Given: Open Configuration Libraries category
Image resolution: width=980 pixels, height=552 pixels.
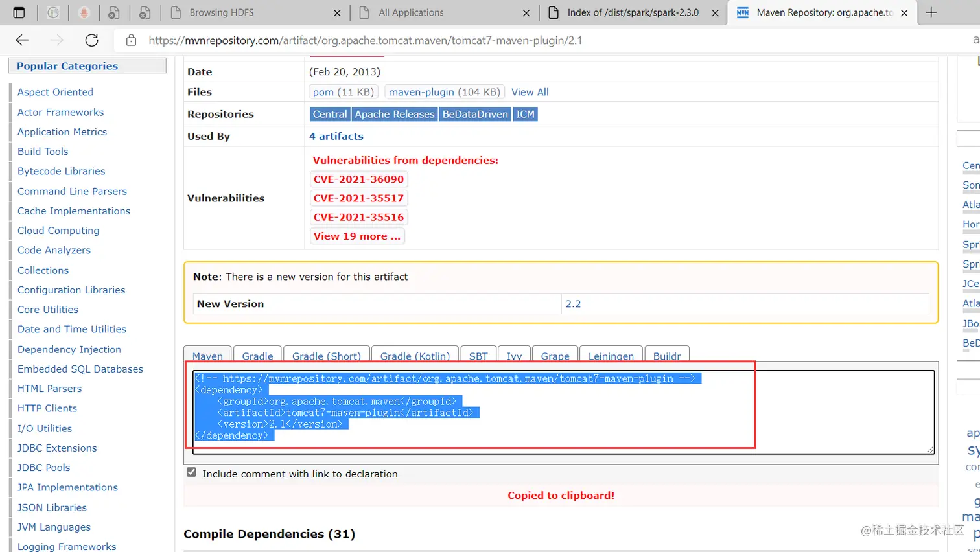Looking at the screenshot, I should tap(71, 290).
